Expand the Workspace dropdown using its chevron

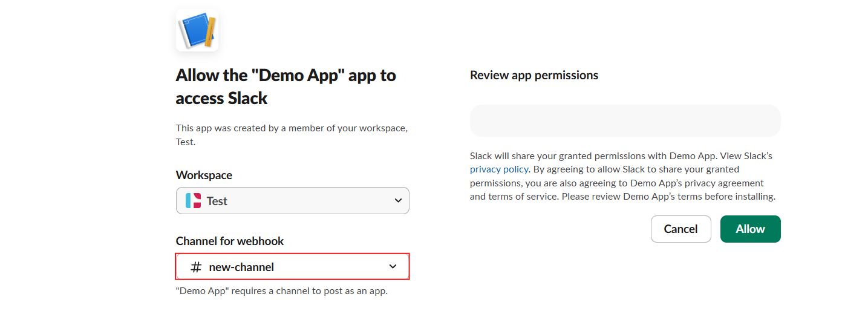point(397,201)
